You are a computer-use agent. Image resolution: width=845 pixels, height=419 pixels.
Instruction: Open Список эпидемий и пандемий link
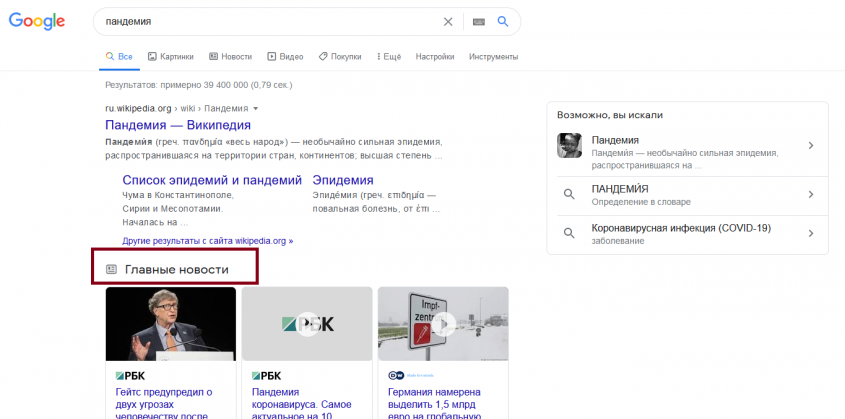point(212,181)
